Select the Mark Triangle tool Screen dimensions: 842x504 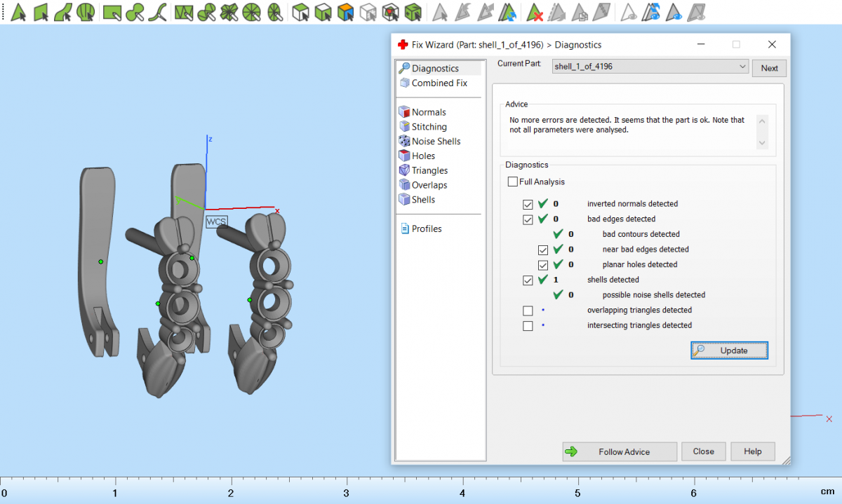19,12
